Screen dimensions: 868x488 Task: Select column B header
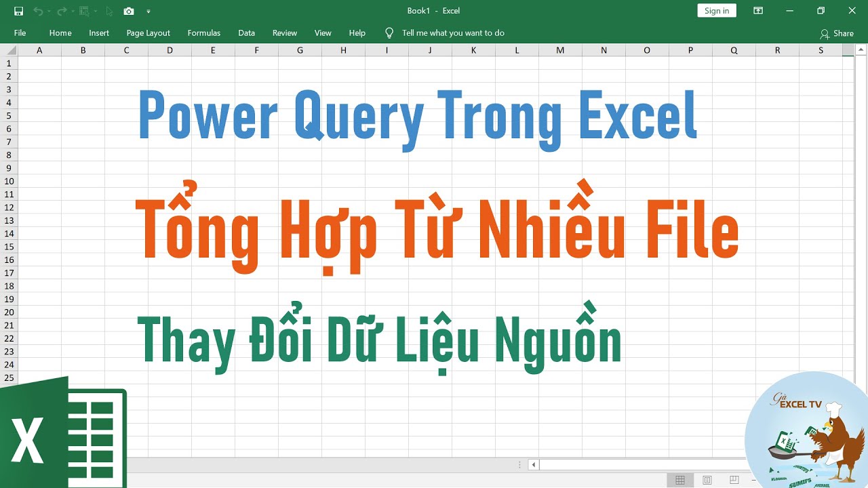pyautogui.click(x=83, y=50)
